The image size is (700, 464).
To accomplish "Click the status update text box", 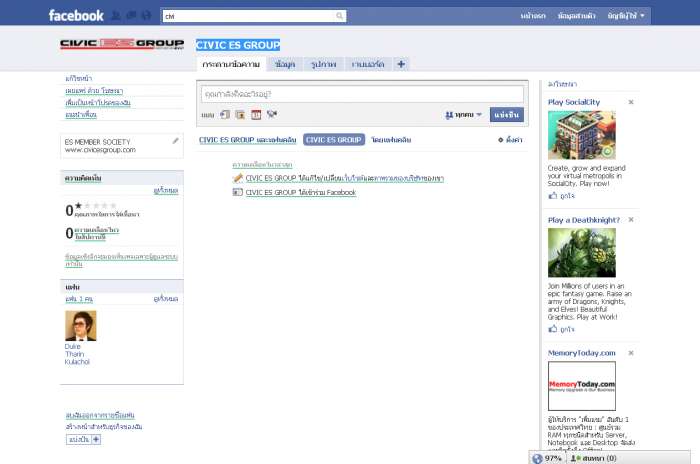I will (x=362, y=94).
